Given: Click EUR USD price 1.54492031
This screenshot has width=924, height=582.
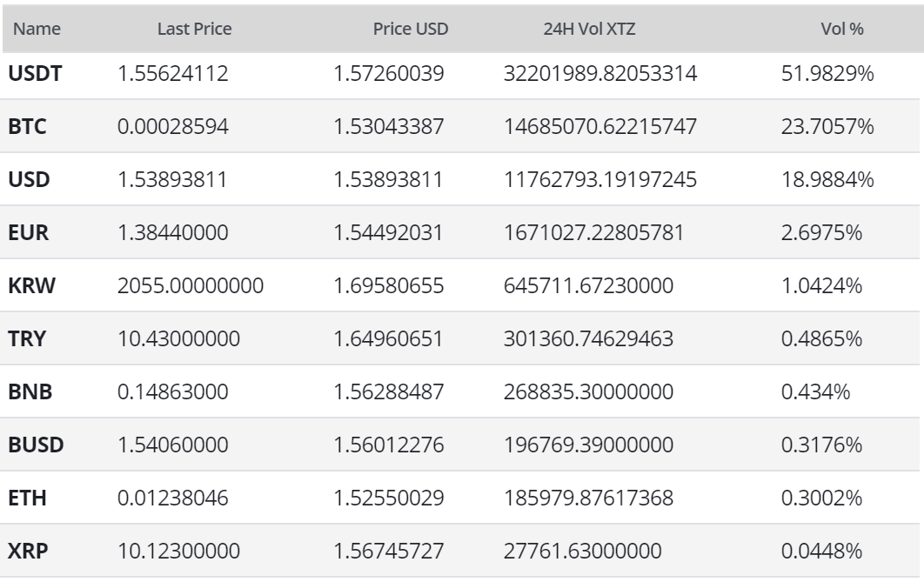Looking at the screenshot, I should coord(388,232).
